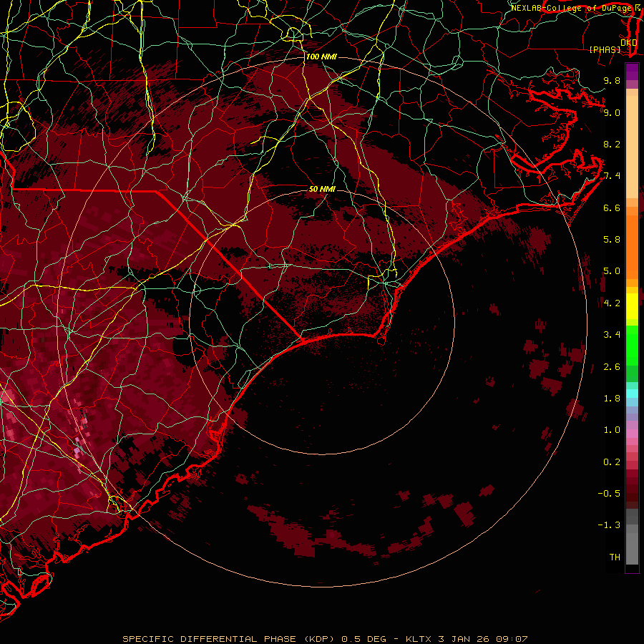644x644 pixels.
Task: Click the 1.0 scale label
Action: tap(612, 430)
